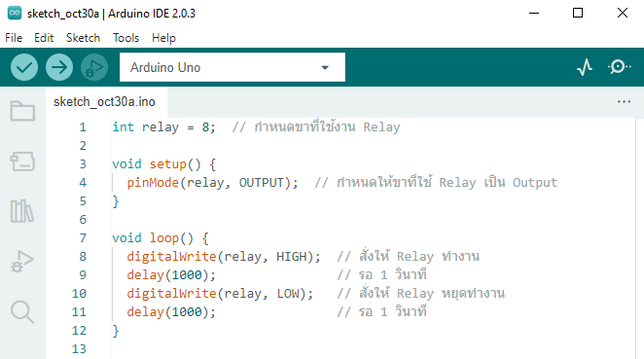Start Debugging with the toolbar bug-play icon
The height and width of the screenshot is (359, 644).
click(94, 67)
